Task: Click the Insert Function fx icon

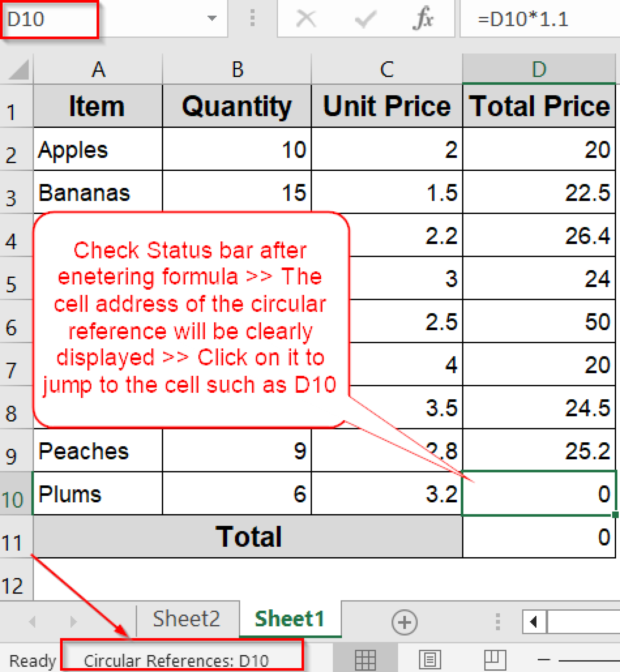Action: [424, 18]
